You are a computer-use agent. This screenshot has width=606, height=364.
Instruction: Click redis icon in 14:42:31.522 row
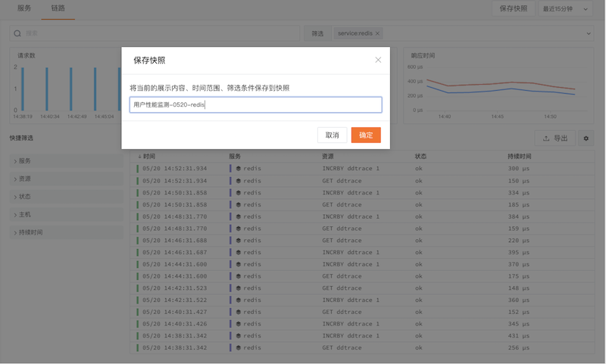click(239, 300)
